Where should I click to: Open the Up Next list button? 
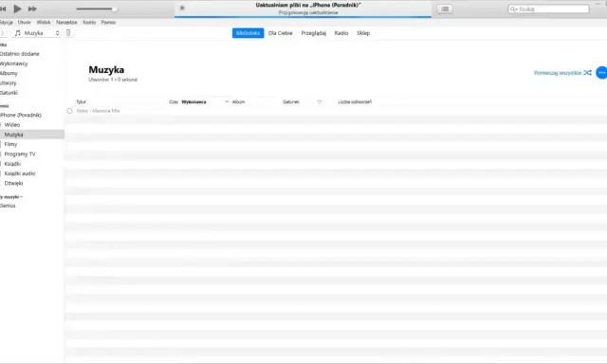[445, 9]
